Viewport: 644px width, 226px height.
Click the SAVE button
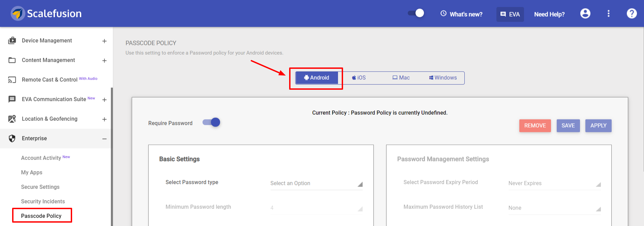(x=568, y=125)
